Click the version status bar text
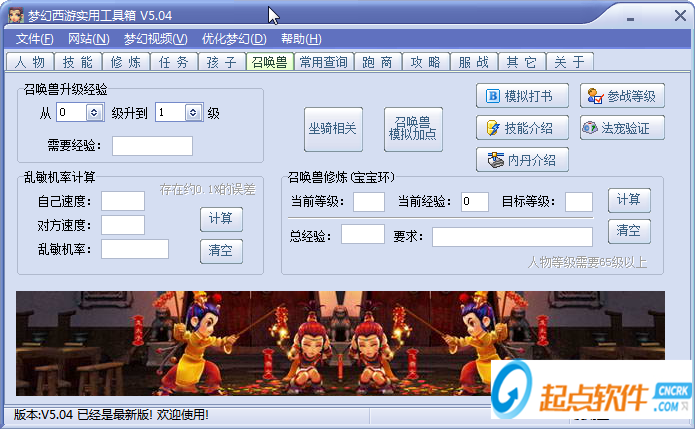 click(111, 415)
